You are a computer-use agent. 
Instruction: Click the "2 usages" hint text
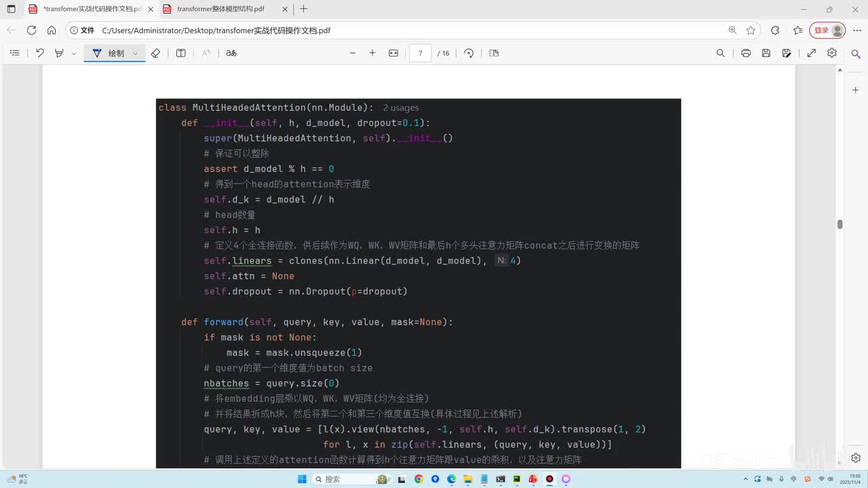(401, 108)
